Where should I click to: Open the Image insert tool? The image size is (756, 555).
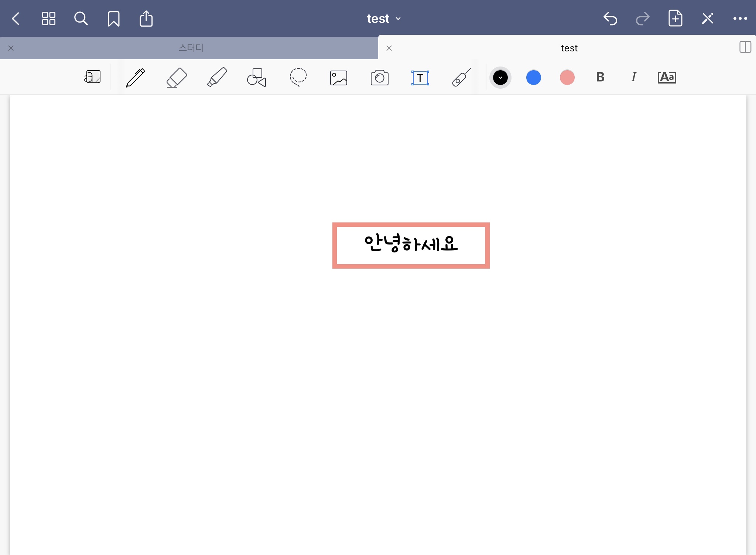point(338,78)
